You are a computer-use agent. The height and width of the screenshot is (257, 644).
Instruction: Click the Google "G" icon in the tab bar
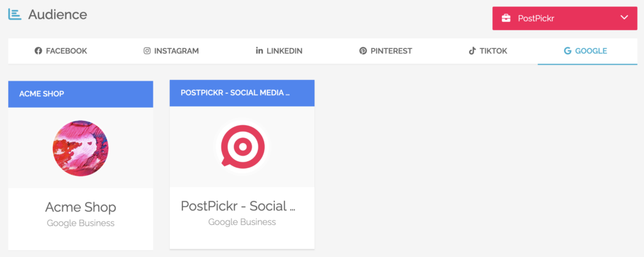568,51
